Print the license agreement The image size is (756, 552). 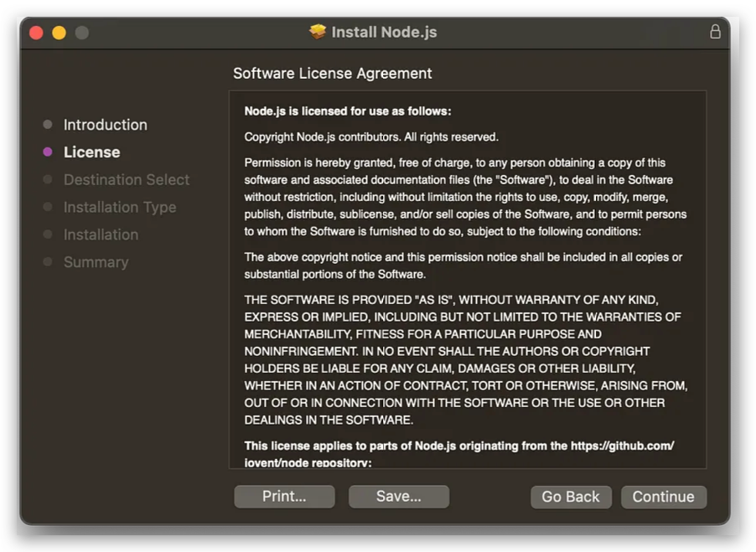point(284,496)
